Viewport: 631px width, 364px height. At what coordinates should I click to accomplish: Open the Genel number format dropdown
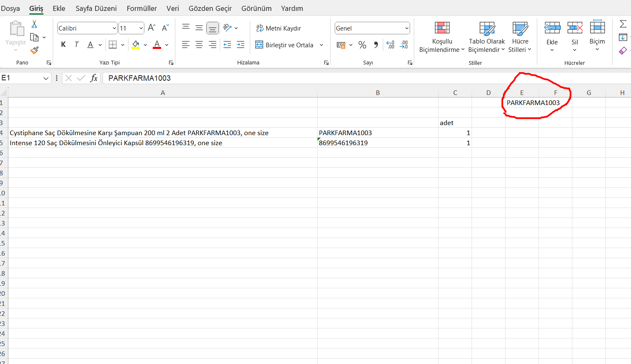coord(406,28)
